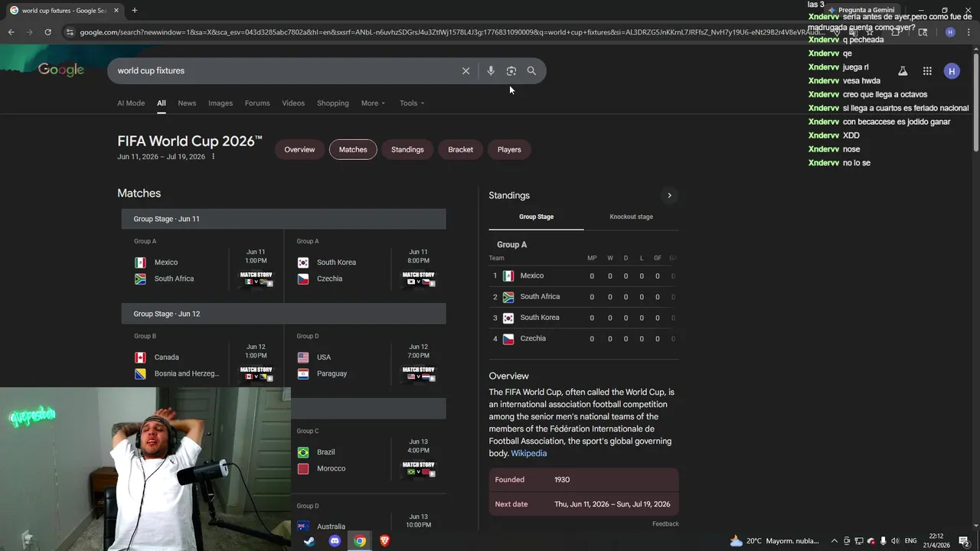Click Brazil in Group C match

pos(325,452)
